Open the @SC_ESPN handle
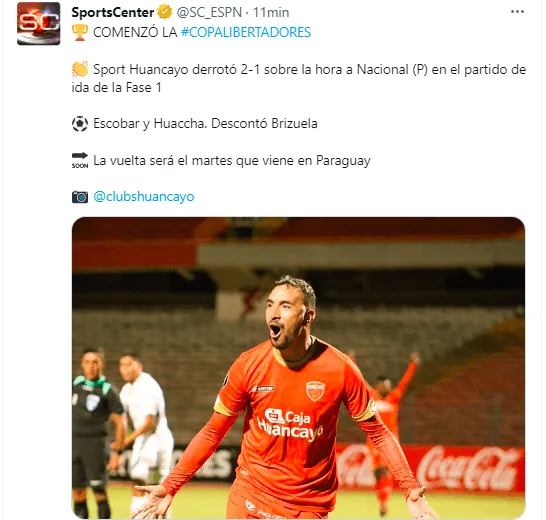Screen dimensions: 546x520 [209, 13]
